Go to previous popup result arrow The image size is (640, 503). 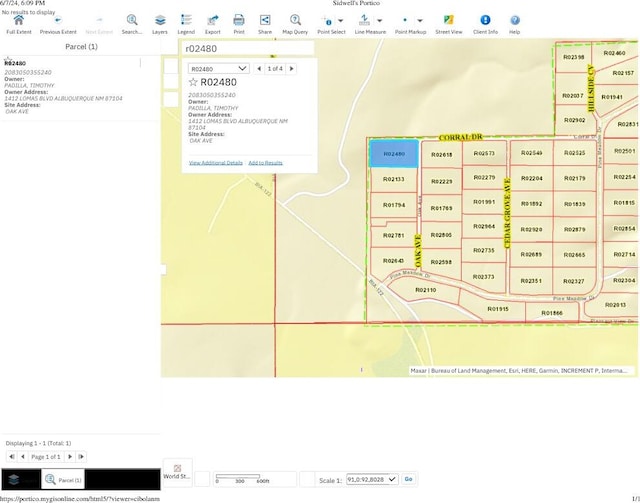click(259, 69)
